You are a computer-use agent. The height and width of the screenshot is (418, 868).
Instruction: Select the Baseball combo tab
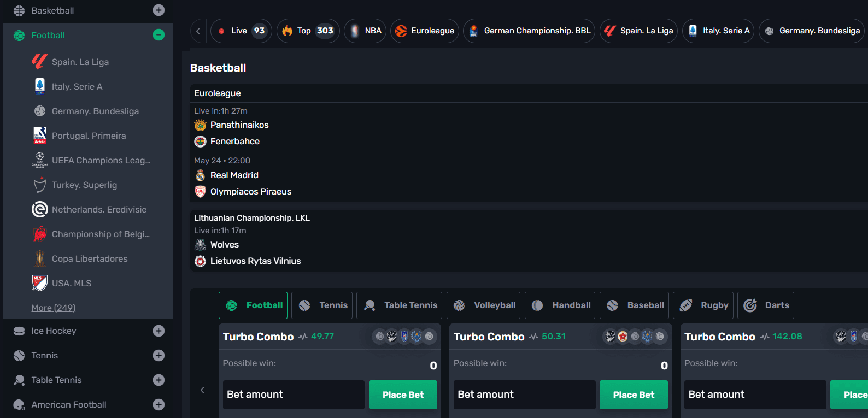[634, 305]
